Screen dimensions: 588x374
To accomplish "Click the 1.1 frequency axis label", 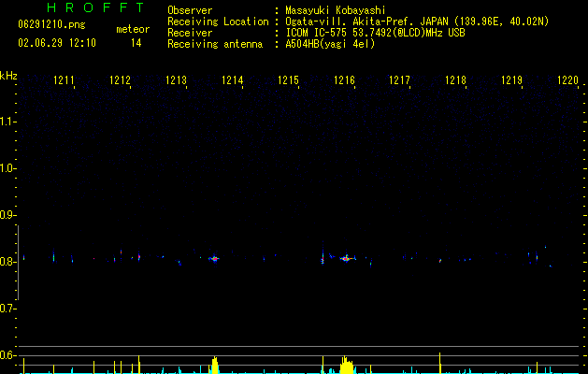I will pos(7,122).
